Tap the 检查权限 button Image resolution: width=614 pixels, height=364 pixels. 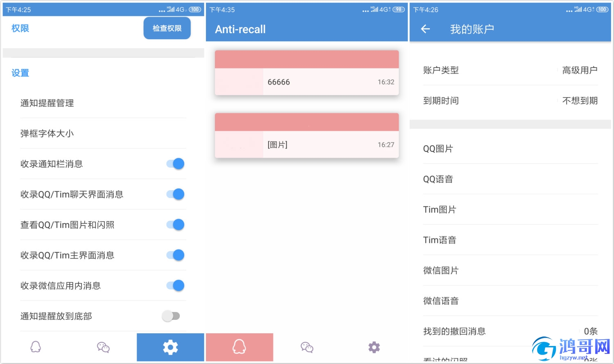(167, 28)
